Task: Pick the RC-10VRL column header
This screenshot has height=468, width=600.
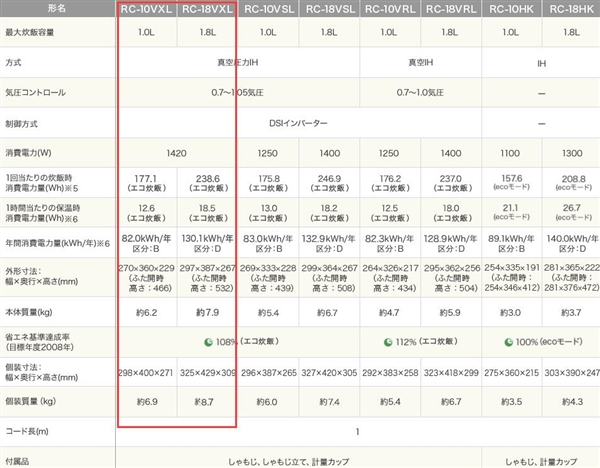Action: 388,9
